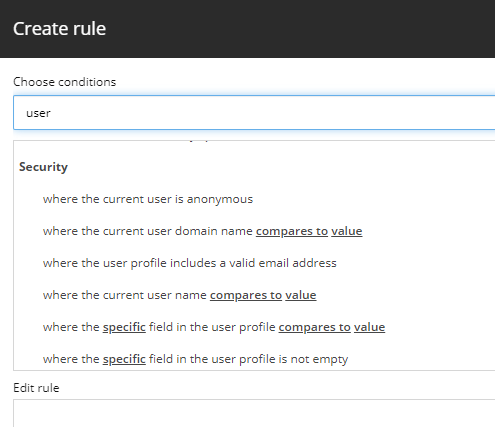Click the Edit rule text area

point(254,413)
